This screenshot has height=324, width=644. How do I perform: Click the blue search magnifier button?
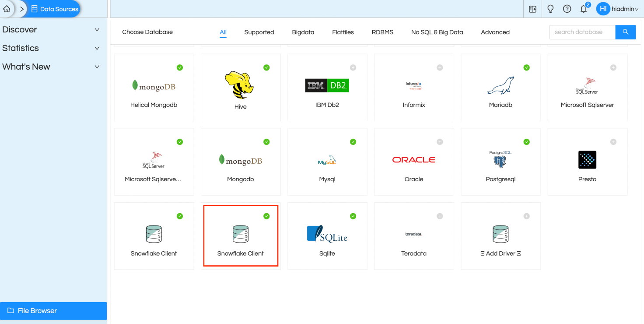coord(626,32)
